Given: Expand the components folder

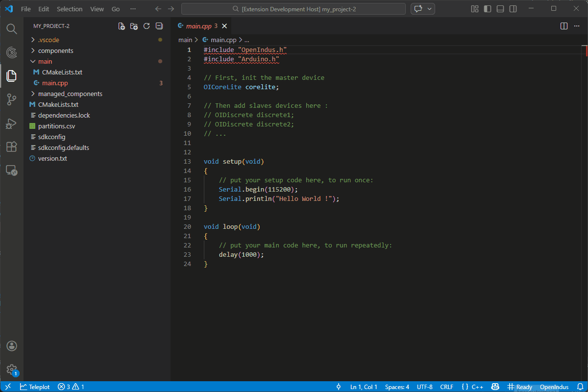Looking at the screenshot, I should 55,50.
